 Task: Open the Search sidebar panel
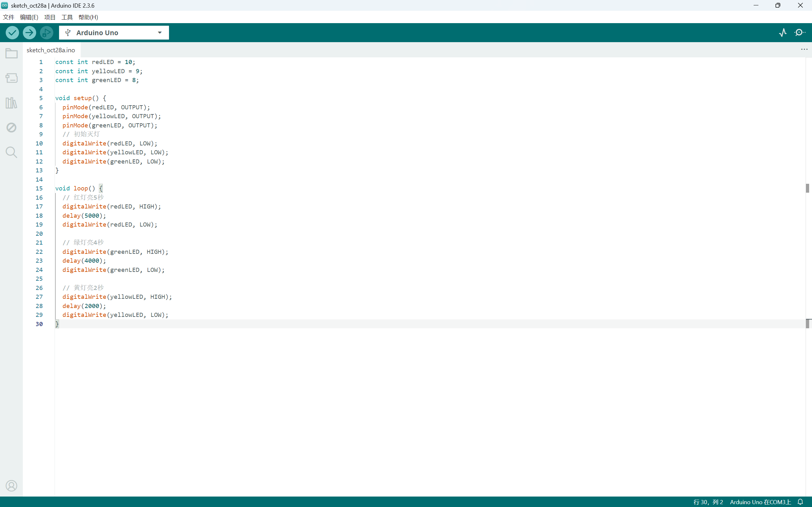[11, 152]
